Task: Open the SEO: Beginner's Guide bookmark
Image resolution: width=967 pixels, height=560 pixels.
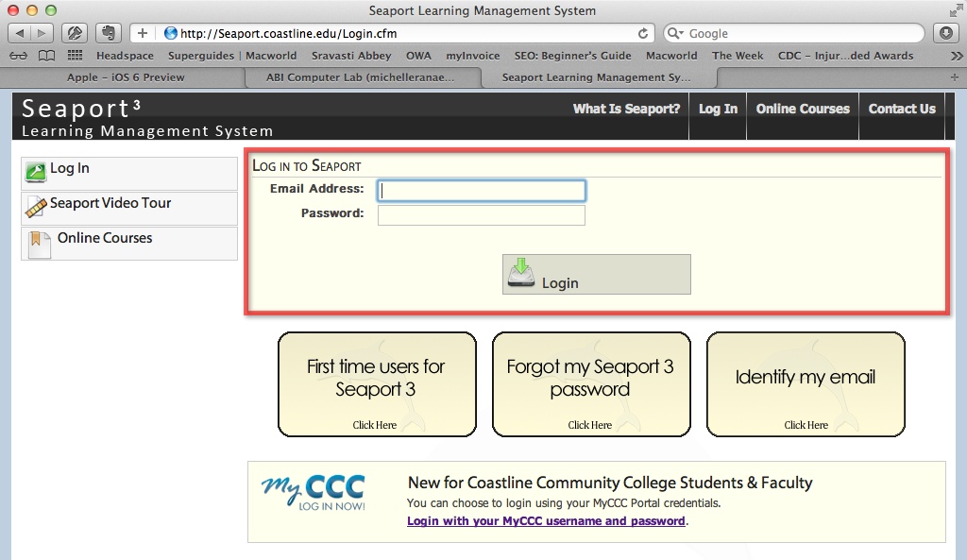Action: click(573, 56)
